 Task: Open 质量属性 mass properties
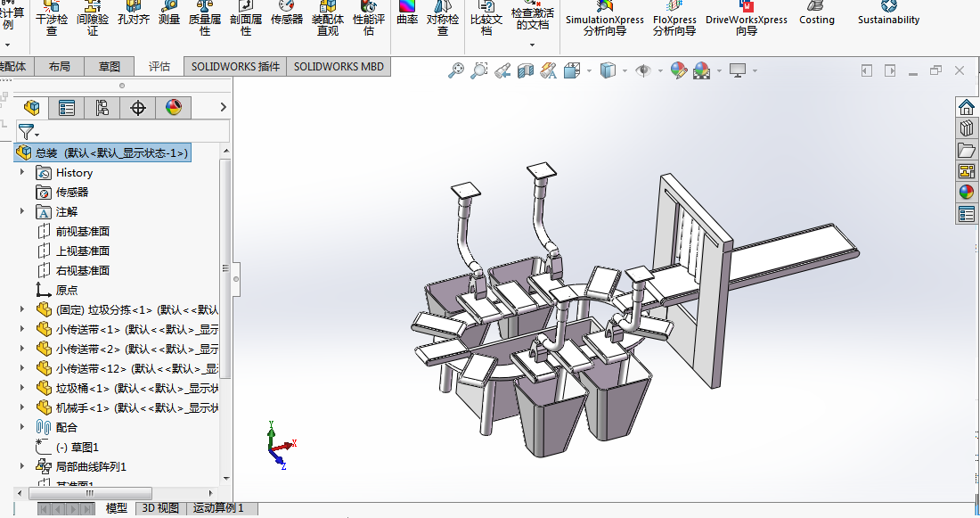coord(205,19)
